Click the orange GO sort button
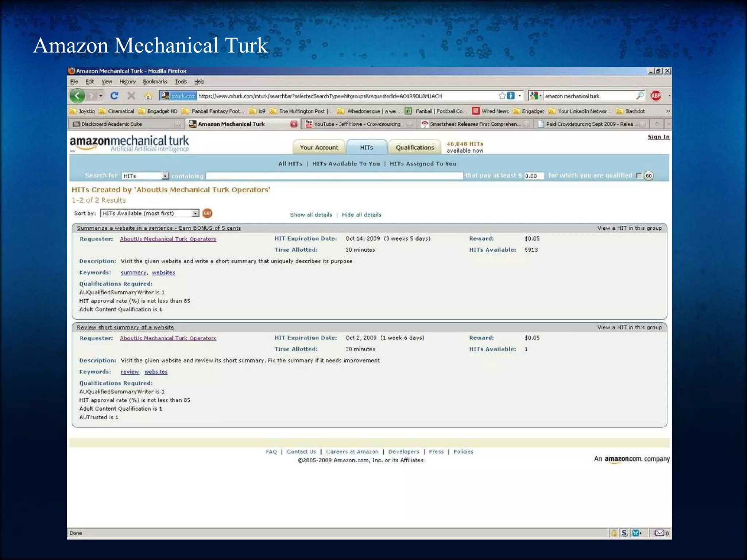Screen dimensions: 747x560 pyautogui.click(x=207, y=213)
